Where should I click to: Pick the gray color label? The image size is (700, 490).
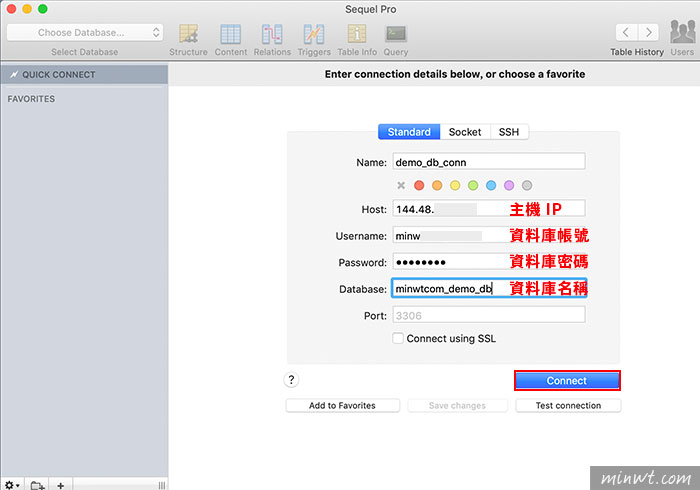(527, 185)
